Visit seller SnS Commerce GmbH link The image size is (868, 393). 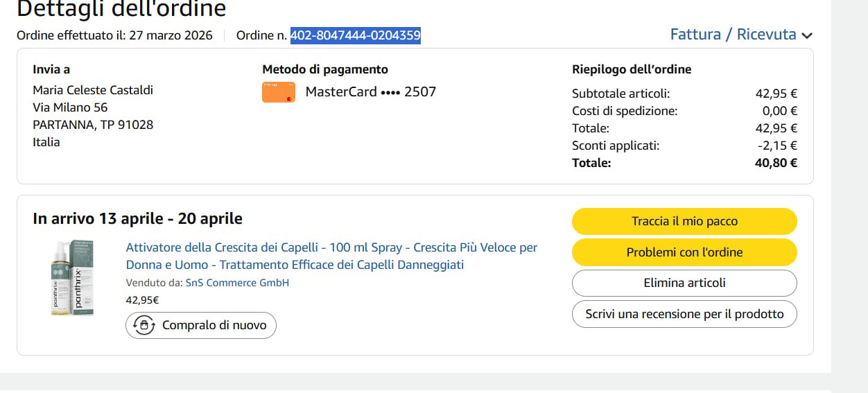click(237, 283)
